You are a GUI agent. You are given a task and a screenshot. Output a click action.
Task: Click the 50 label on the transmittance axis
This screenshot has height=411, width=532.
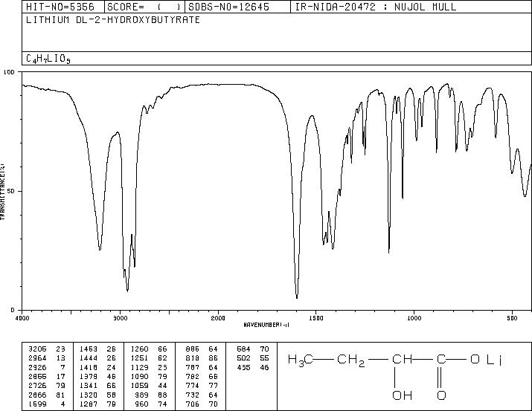tap(12, 191)
